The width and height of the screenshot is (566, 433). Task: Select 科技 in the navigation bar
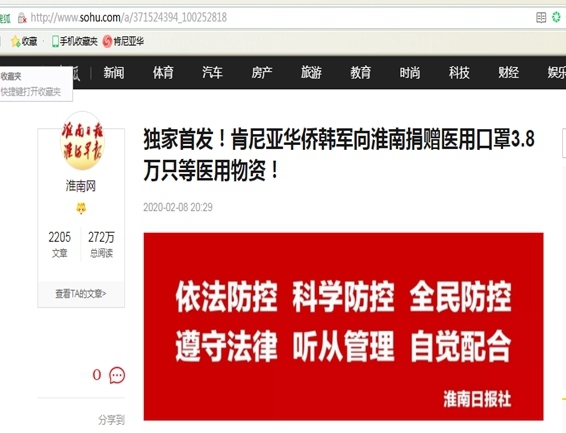pos(459,73)
